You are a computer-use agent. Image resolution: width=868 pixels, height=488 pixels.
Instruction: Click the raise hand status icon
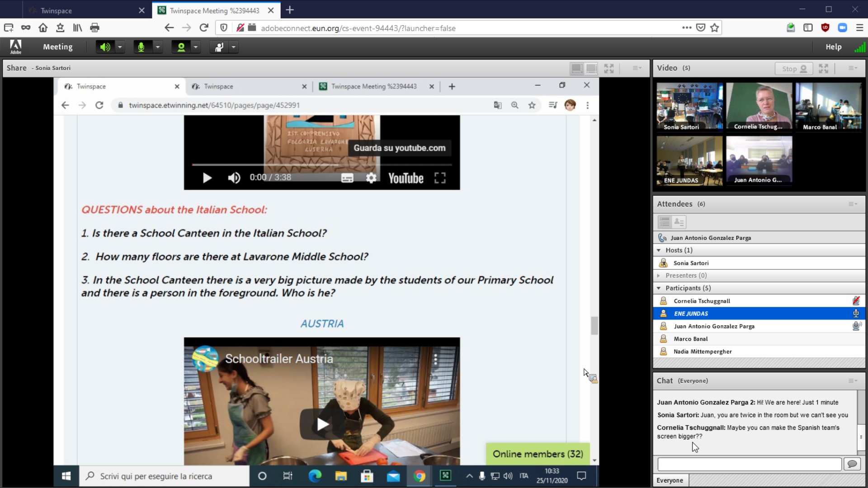(x=219, y=47)
